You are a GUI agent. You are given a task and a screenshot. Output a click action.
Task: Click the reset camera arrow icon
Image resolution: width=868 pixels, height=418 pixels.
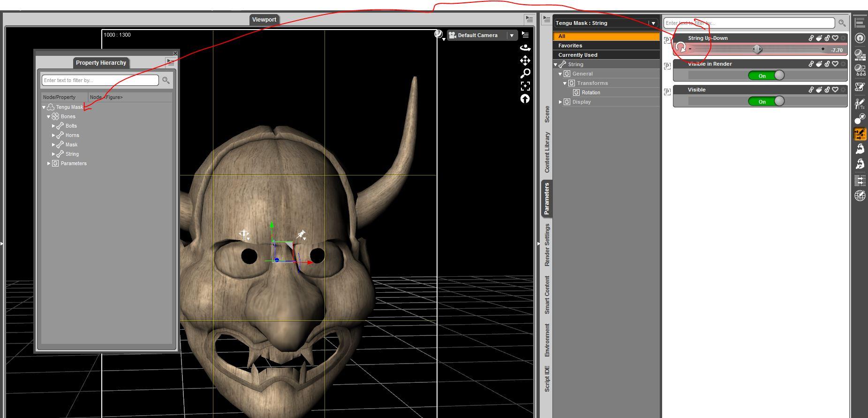[525, 99]
